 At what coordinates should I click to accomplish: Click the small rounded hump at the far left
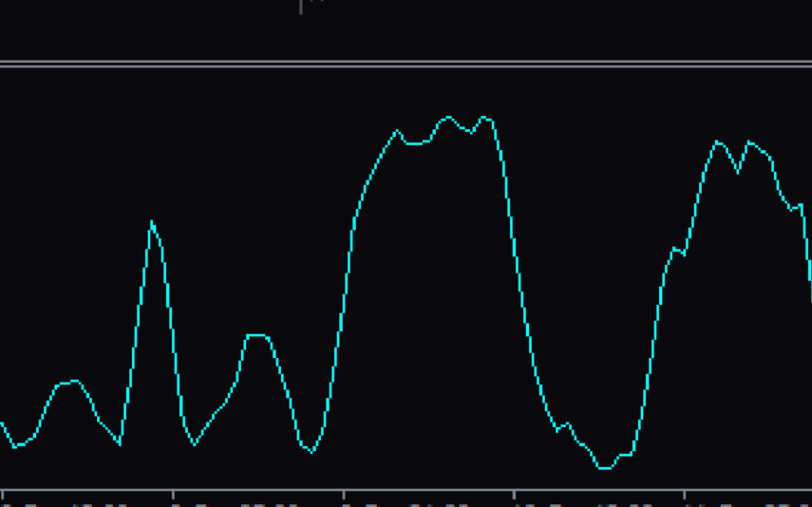[70, 382]
